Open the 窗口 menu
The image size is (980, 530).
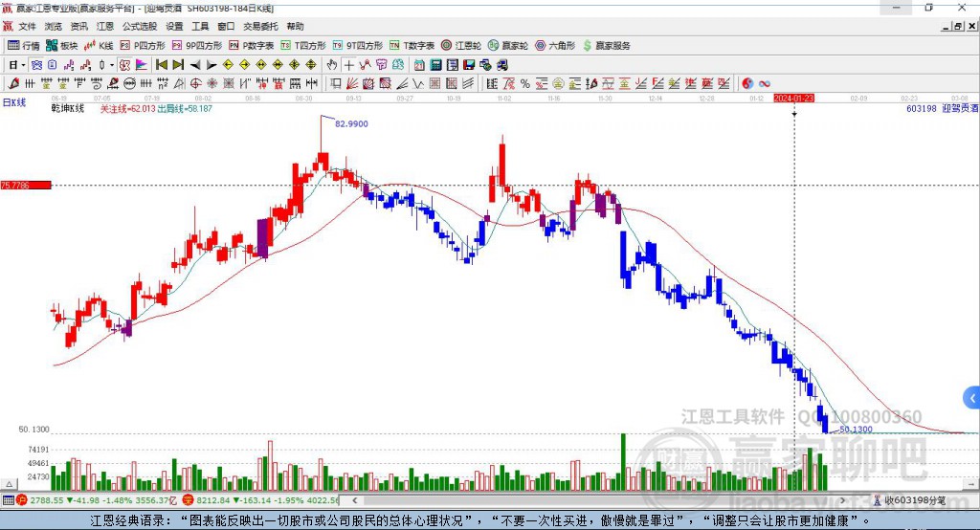(226, 26)
